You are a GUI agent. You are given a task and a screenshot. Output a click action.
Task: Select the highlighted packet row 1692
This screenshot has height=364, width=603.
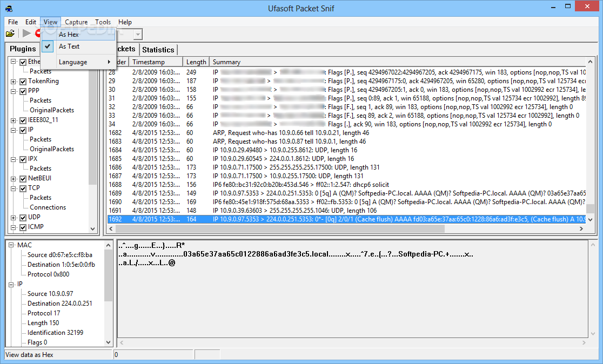(346, 219)
